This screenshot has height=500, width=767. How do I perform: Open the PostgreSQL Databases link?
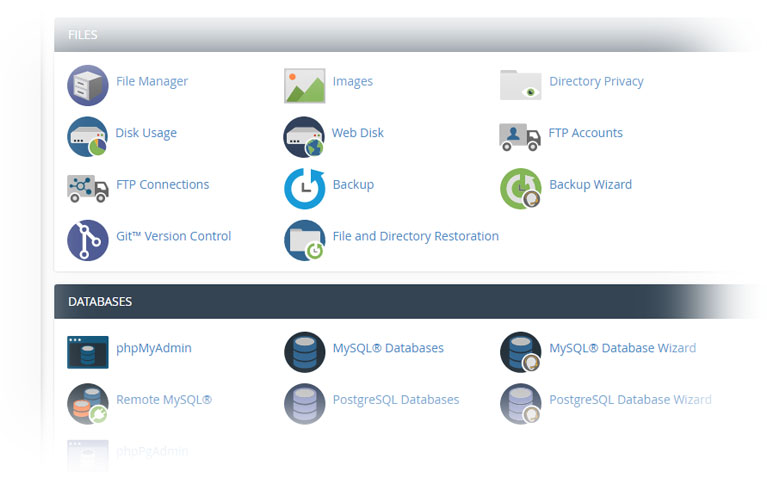click(x=395, y=399)
